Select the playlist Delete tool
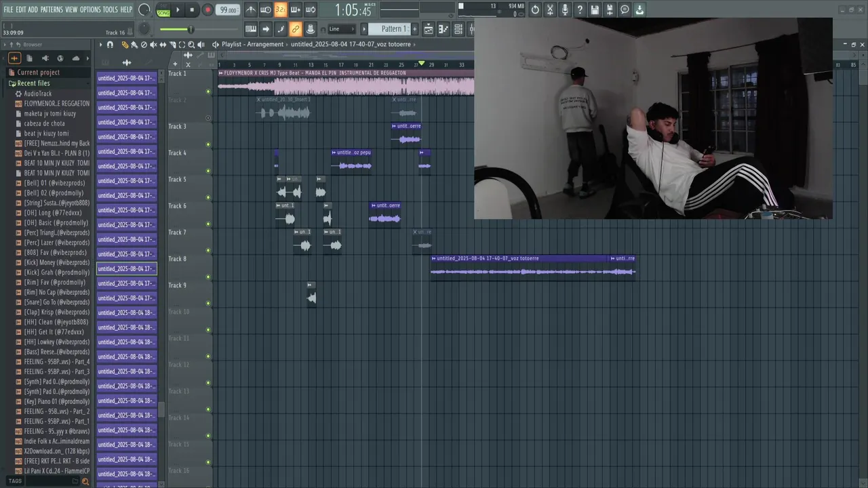 [143, 45]
